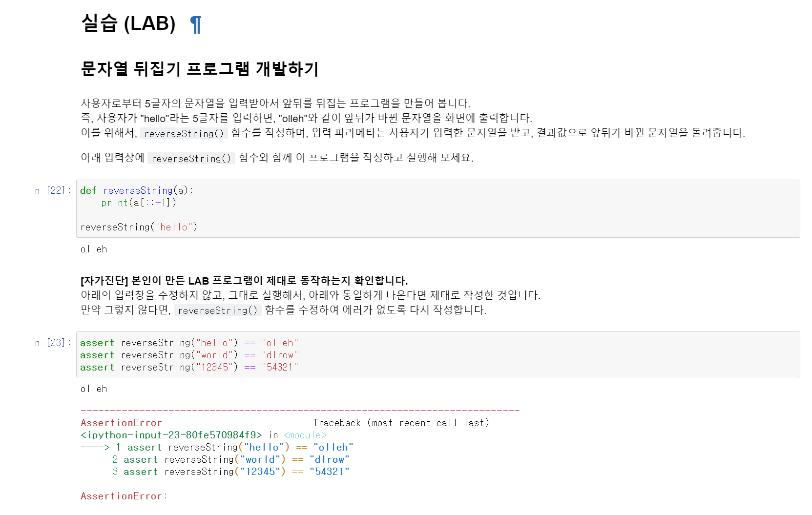The image size is (812, 515).
Task: Click the inline reverseString() code after 만약 그렇지 않다면
Action: [x=218, y=310]
